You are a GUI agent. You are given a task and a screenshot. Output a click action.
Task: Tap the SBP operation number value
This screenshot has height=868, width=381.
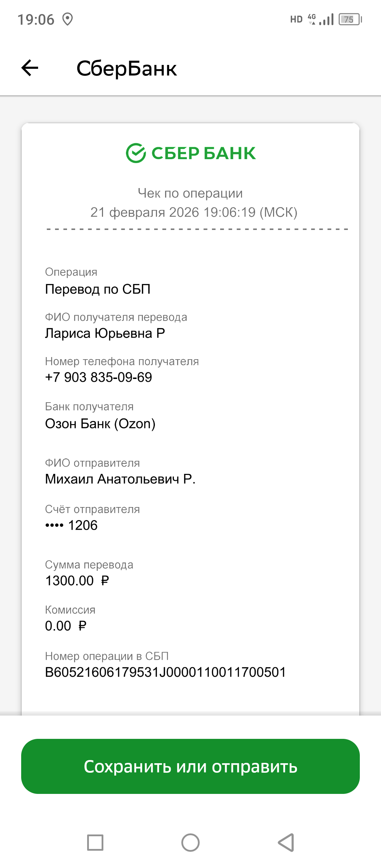click(165, 672)
